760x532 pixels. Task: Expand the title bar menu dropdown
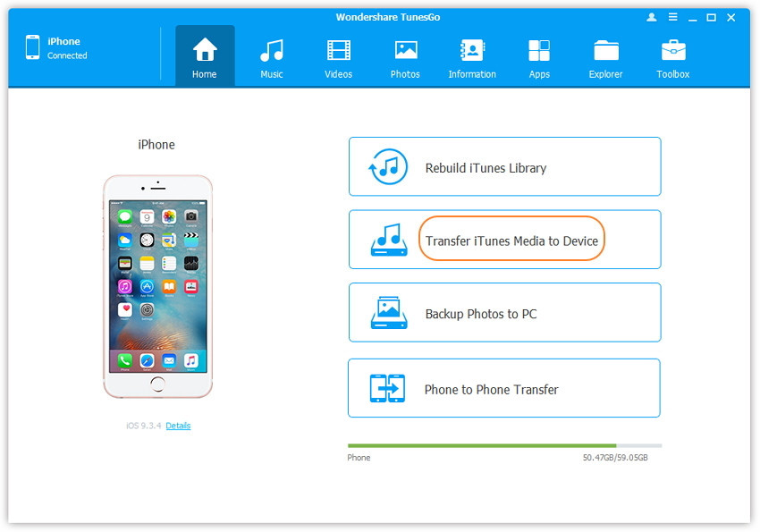pyautogui.click(x=671, y=17)
